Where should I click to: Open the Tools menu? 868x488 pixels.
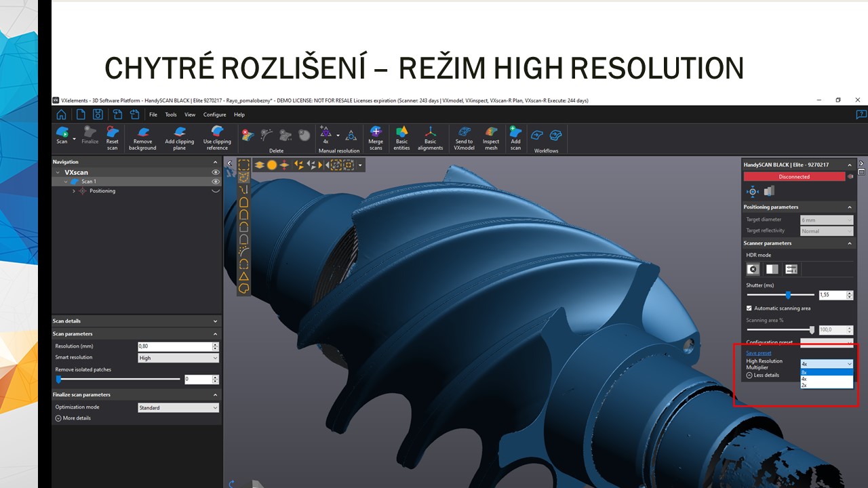171,115
